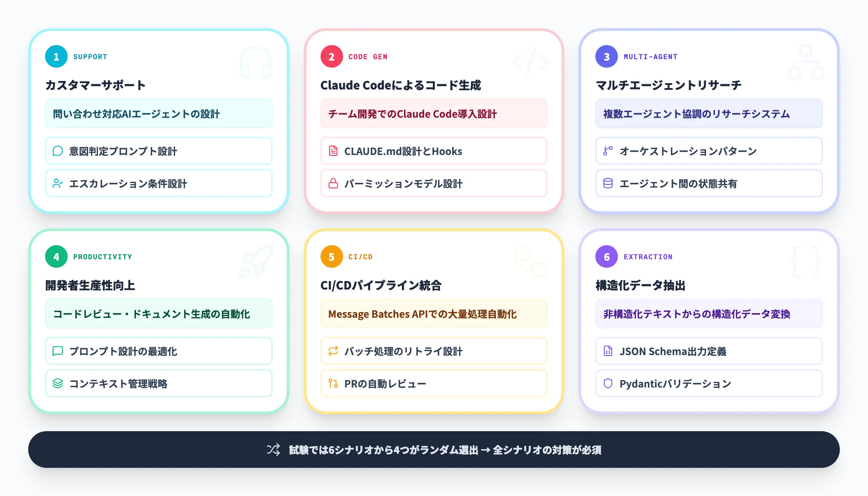Click the CI/CDパイプライン統合 card title
Image resolution: width=868 pixels, height=496 pixels.
381,285
